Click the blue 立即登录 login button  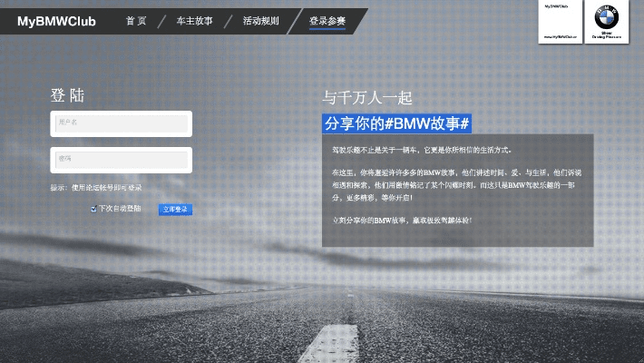(175, 210)
